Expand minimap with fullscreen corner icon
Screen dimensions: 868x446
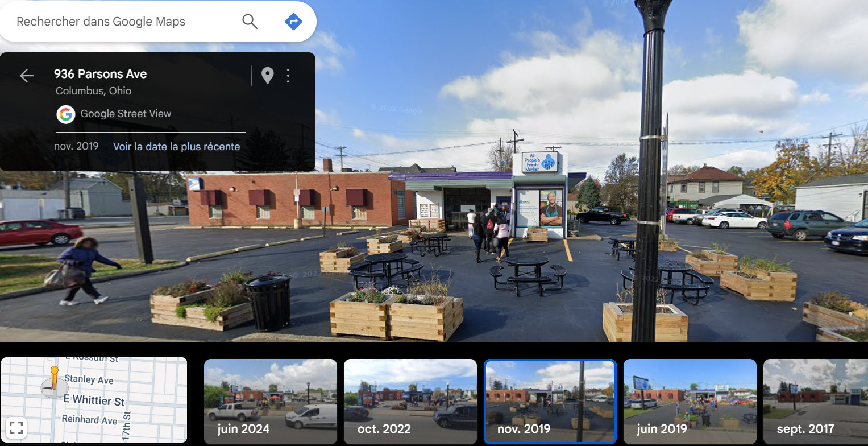[x=16, y=427]
